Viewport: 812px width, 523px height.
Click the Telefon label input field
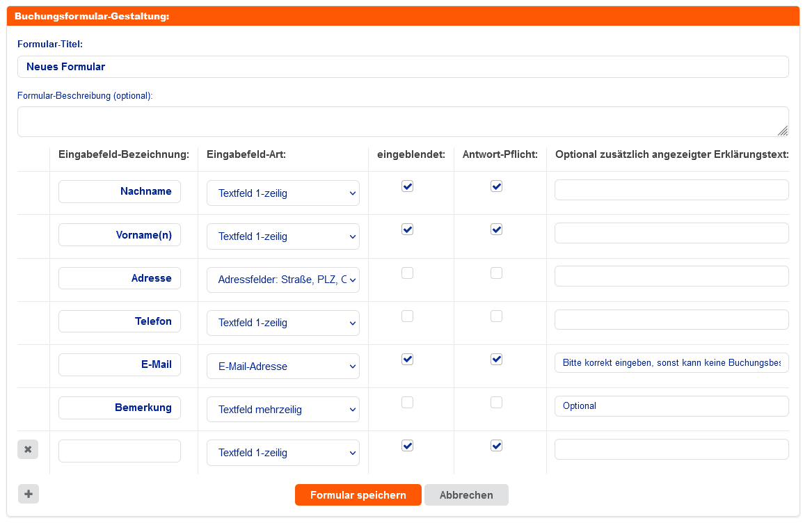pos(120,321)
